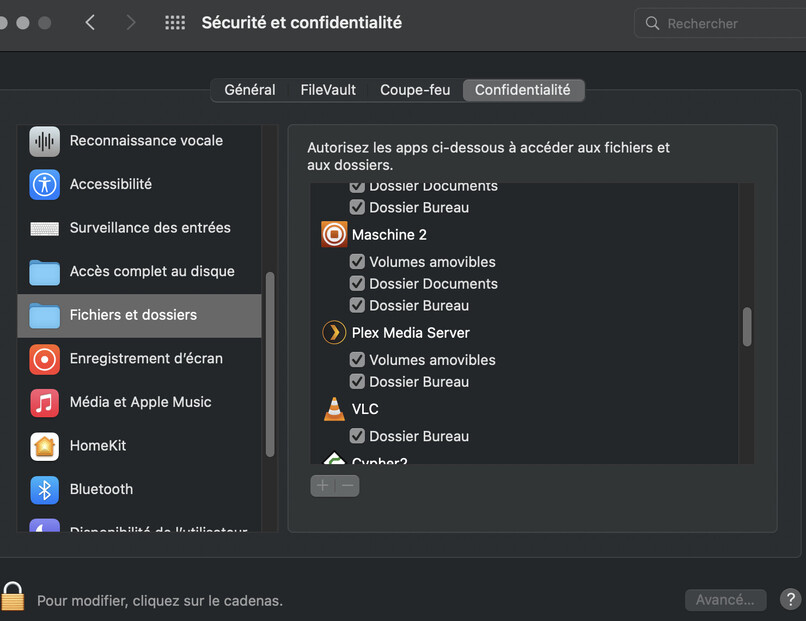Click the Accès complet au disque folder icon

point(44,271)
